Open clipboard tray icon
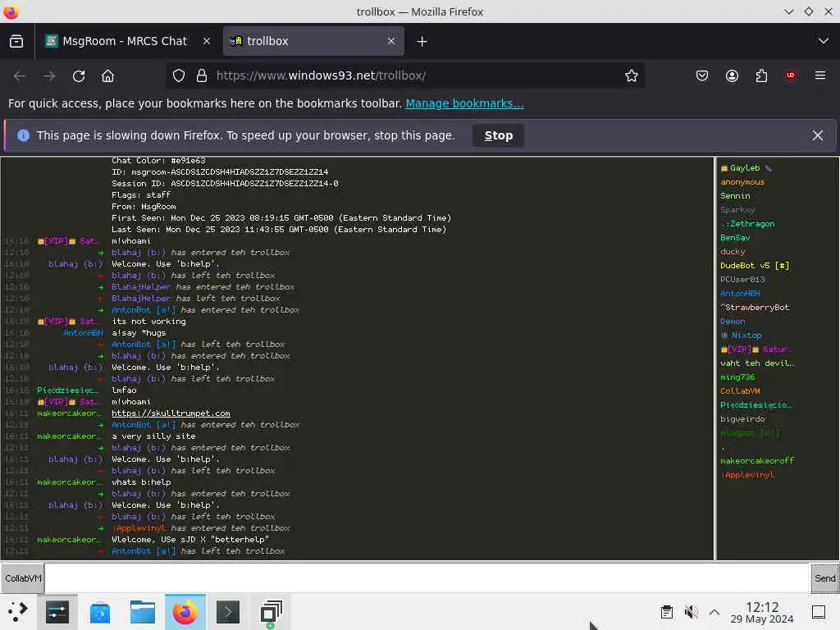This screenshot has height=630, width=840. point(666,612)
